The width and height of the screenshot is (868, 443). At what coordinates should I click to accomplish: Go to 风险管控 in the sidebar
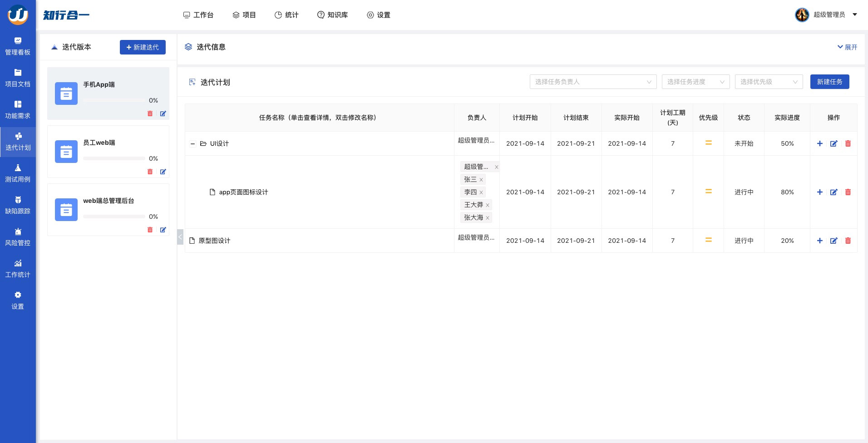[18, 237]
